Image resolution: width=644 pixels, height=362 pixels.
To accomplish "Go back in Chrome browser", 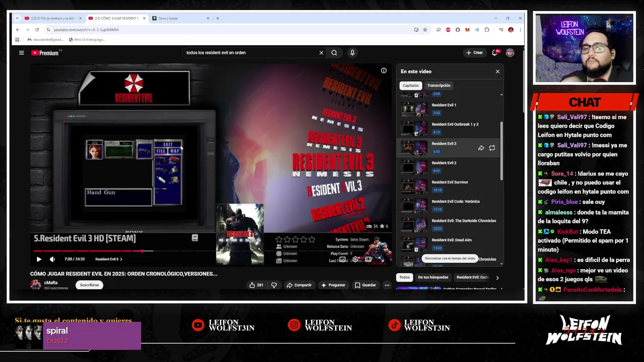I will (18, 30).
